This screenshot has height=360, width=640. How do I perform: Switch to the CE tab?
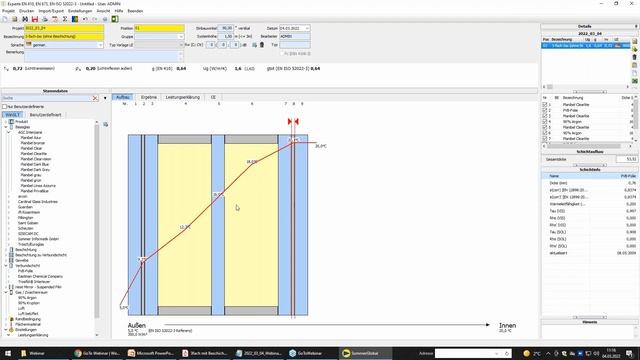213,97
